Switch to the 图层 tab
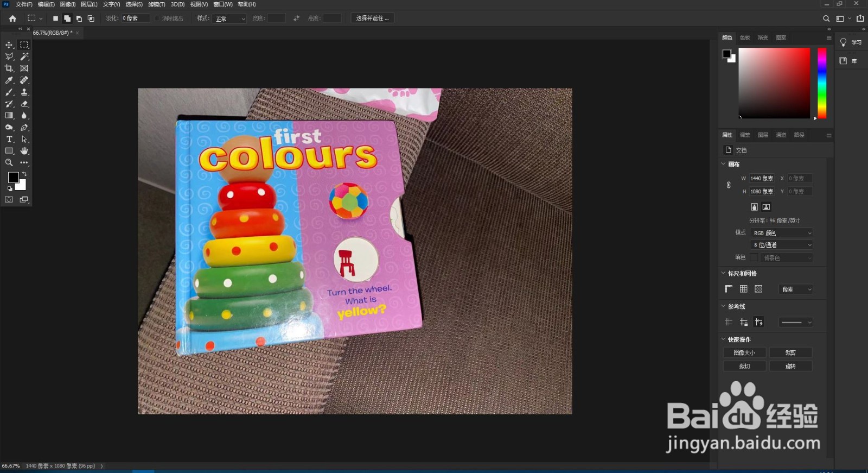868x473 pixels. pos(763,135)
